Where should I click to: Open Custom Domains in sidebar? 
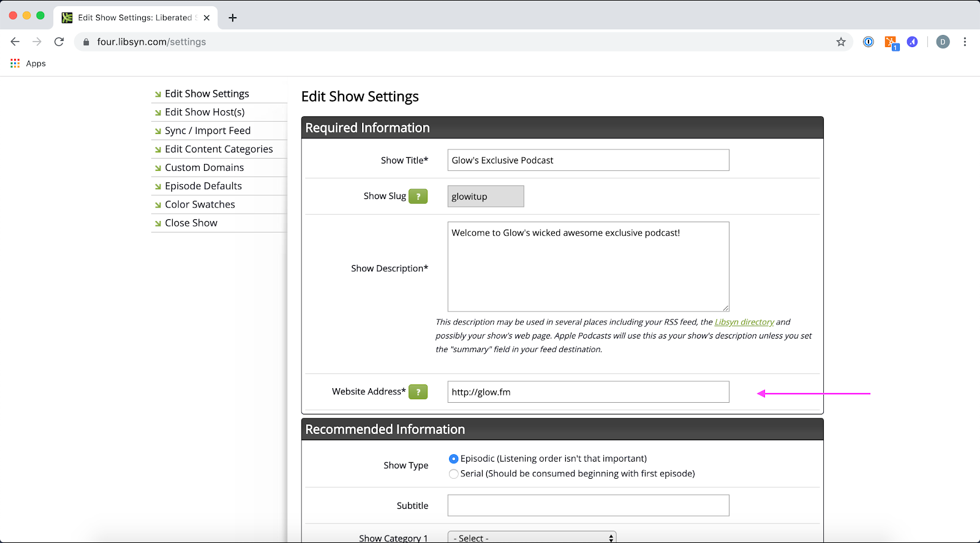click(x=204, y=167)
